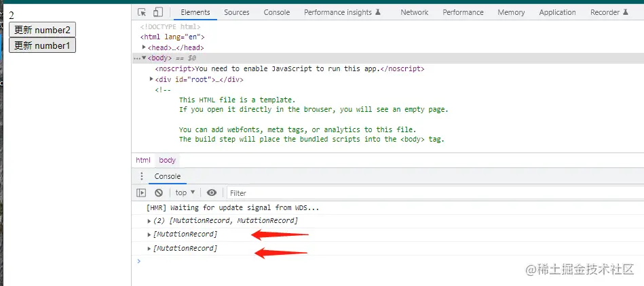This screenshot has height=286, width=644.
Task: Select the <!DOCTYPE html> line
Action: (x=170, y=26)
